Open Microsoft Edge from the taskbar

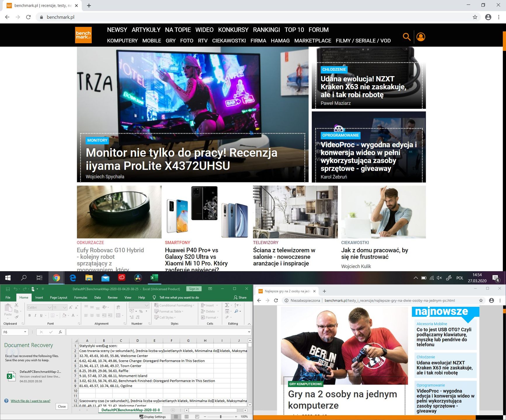73,278
